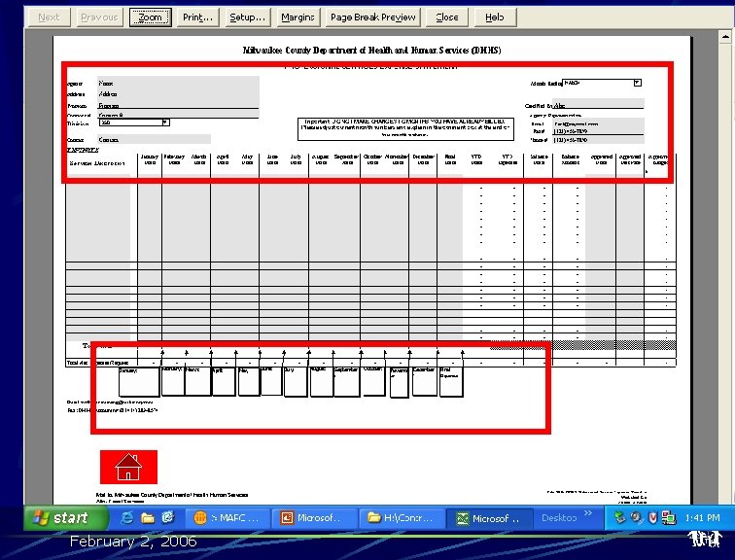
Task: Click the network computers tray icon
Action: click(669, 518)
